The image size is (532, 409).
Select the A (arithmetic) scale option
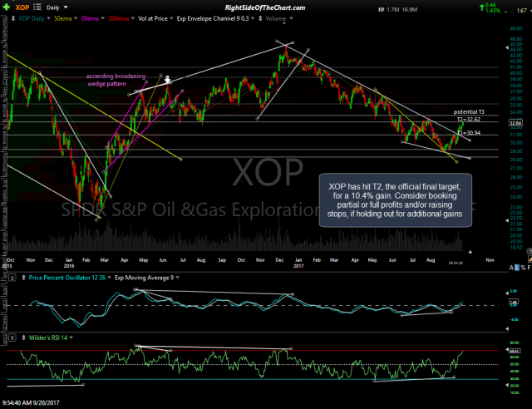[x=511, y=268]
